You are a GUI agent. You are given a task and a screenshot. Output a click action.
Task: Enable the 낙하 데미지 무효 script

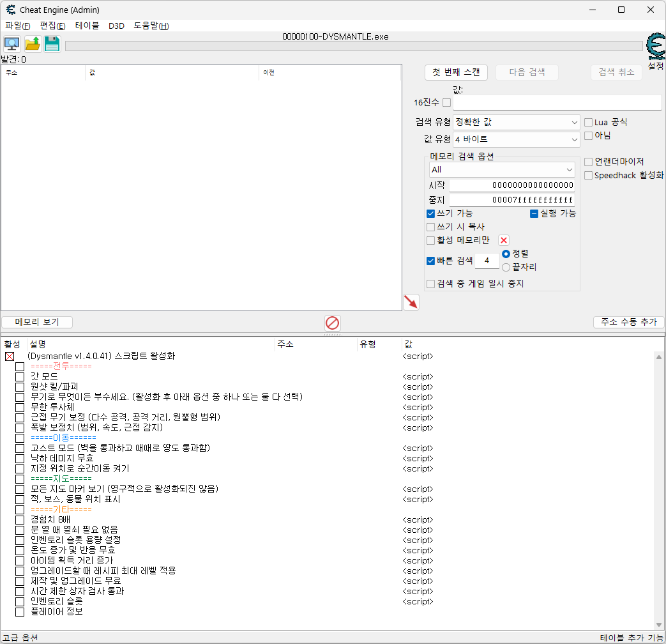click(x=20, y=458)
